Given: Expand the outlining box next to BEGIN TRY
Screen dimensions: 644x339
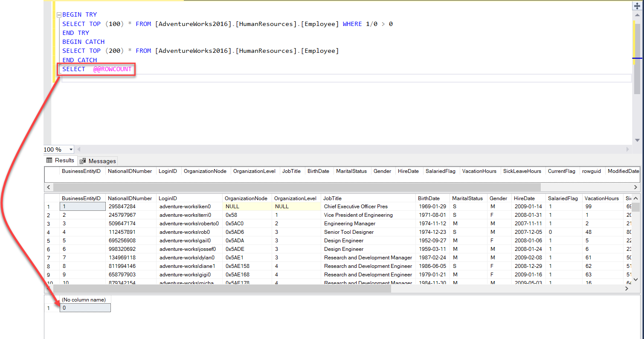Looking at the screenshot, I should point(58,14).
